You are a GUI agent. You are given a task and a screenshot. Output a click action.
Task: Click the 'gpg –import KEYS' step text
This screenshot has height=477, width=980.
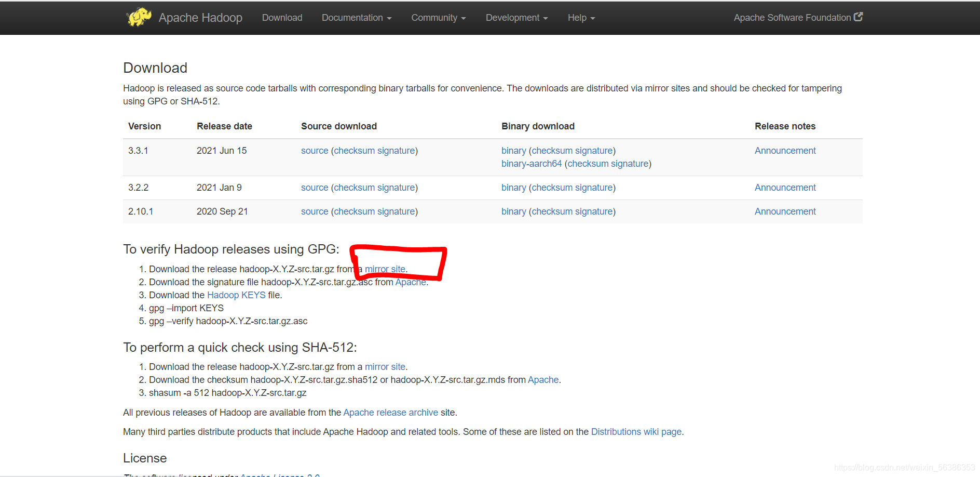click(x=186, y=308)
